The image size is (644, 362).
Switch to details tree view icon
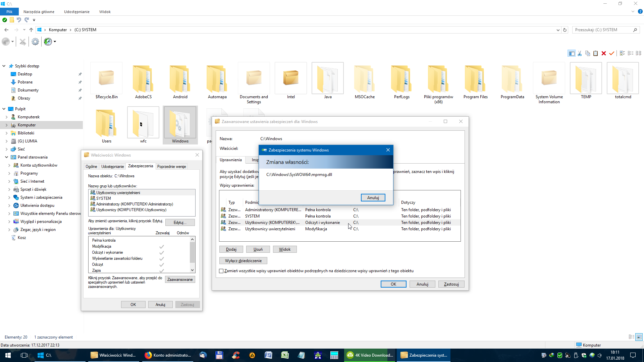pos(639,53)
